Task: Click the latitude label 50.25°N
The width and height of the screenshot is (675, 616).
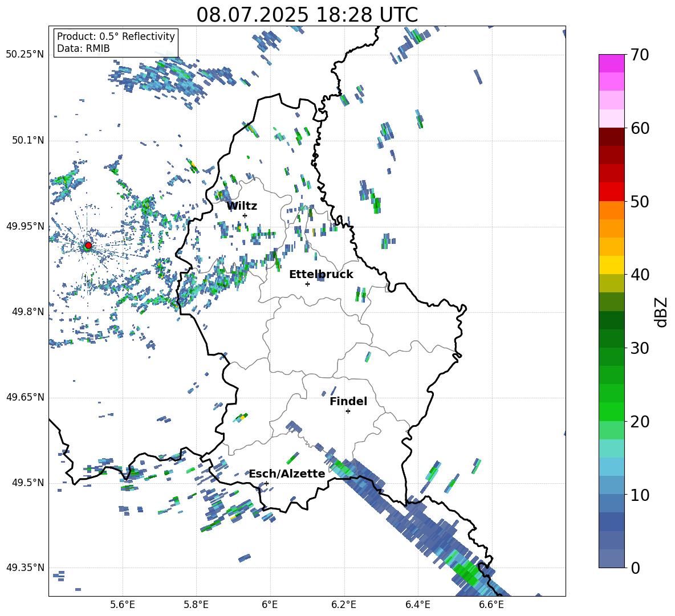Action: pyautogui.click(x=25, y=55)
